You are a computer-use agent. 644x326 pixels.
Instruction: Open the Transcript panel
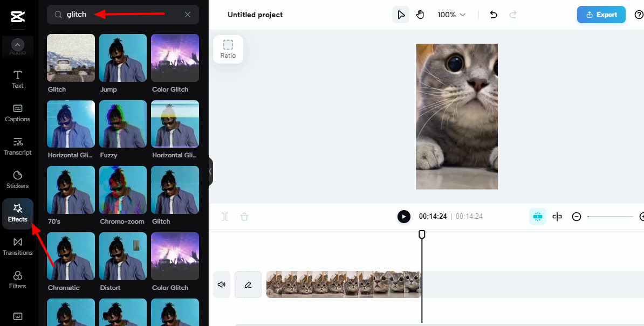pos(18,147)
